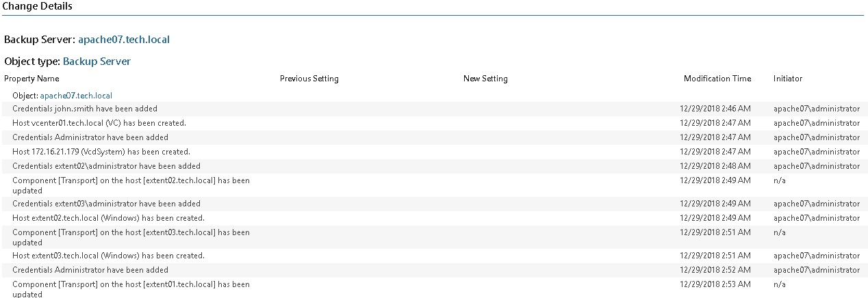Select the Host 172.16.21.179 (VcdSystem) created row
This screenshot has height=298, width=868.
click(434, 152)
